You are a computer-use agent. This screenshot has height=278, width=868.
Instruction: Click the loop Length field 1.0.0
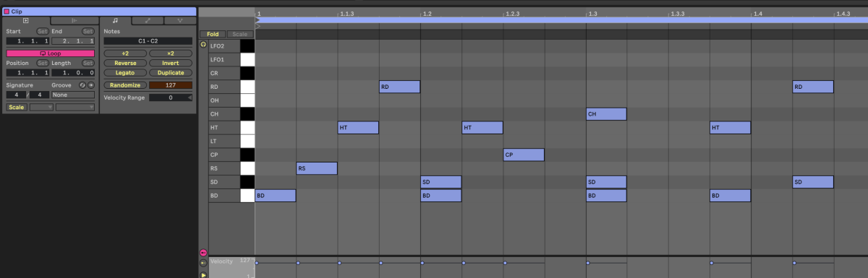73,73
